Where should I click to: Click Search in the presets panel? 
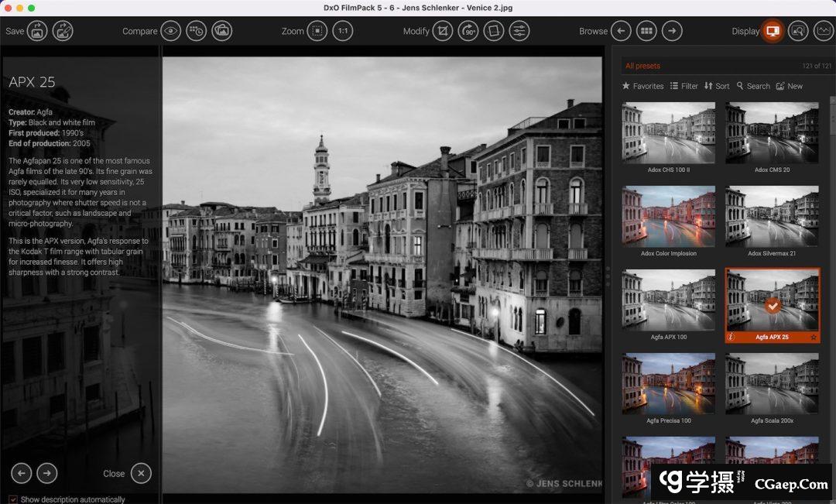753,86
